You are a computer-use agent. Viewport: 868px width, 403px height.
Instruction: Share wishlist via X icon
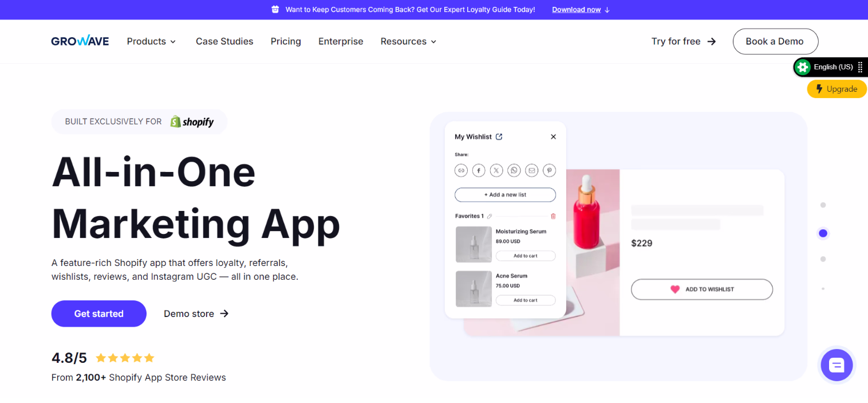(x=496, y=170)
